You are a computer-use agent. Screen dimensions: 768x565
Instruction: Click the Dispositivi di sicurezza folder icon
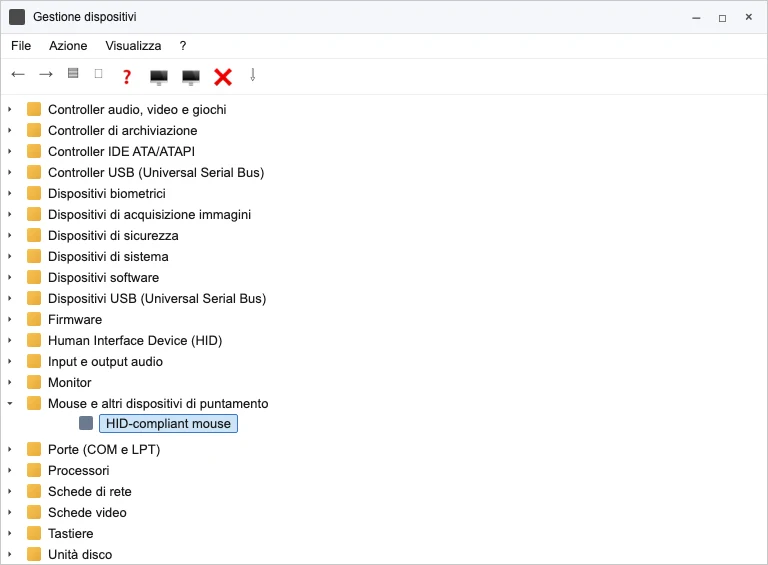pyautogui.click(x=34, y=235)
